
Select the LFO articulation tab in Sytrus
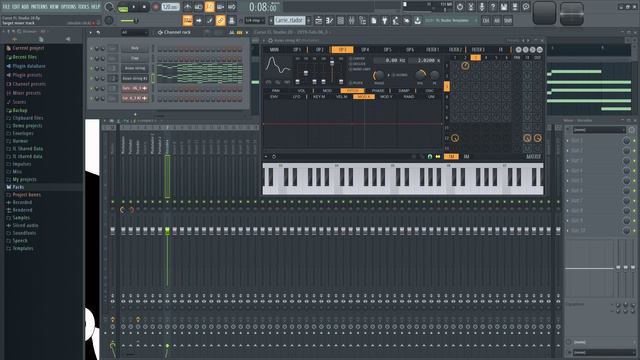tap(296, 97)
